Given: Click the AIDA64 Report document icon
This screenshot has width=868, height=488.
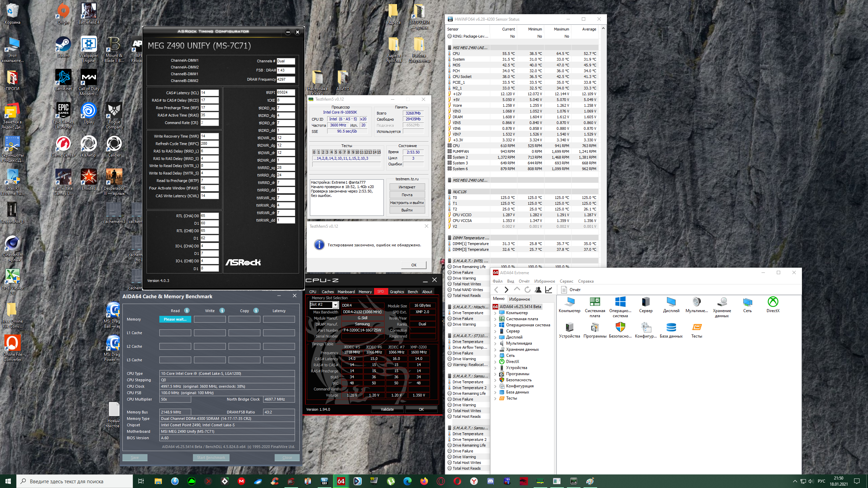Looking at the screenshot, I should [564, 290].
